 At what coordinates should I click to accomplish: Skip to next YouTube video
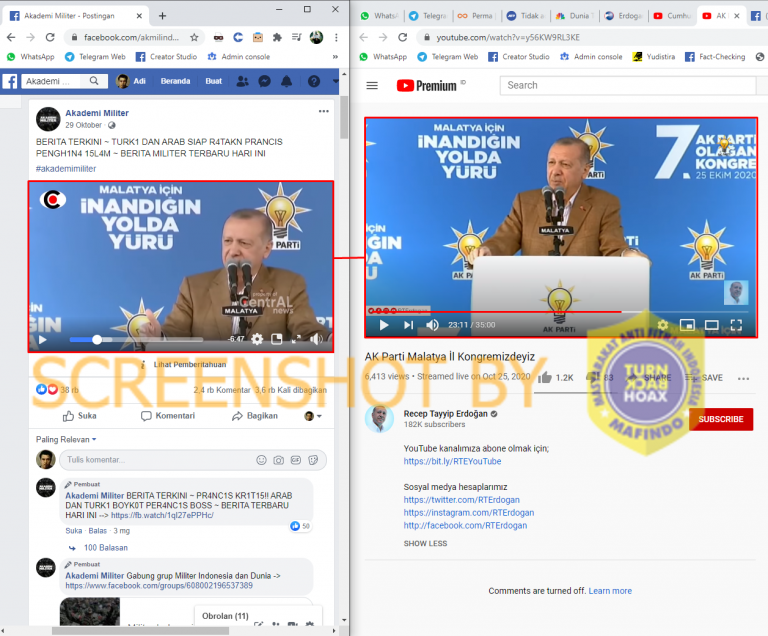click(x=408, y=325)
